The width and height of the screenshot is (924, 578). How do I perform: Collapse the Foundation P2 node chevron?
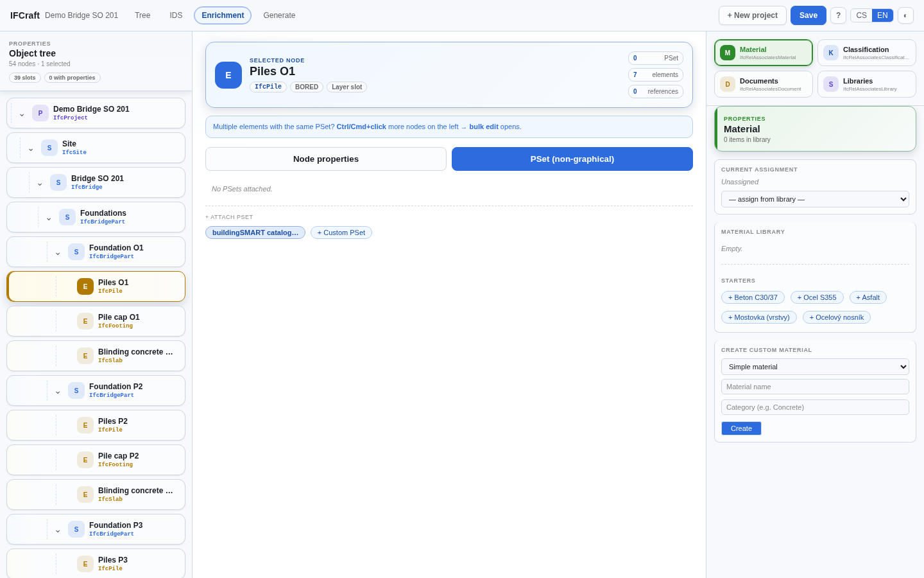[x=58, y=391]
